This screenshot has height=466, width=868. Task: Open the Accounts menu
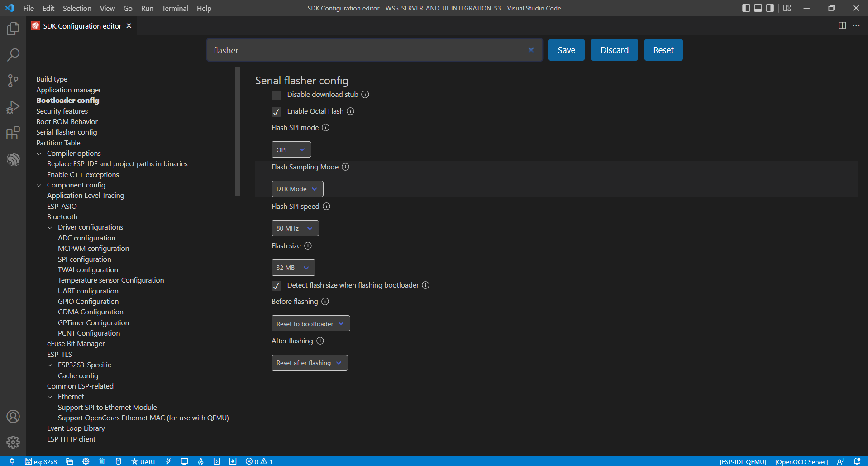(x=13, y=416)
